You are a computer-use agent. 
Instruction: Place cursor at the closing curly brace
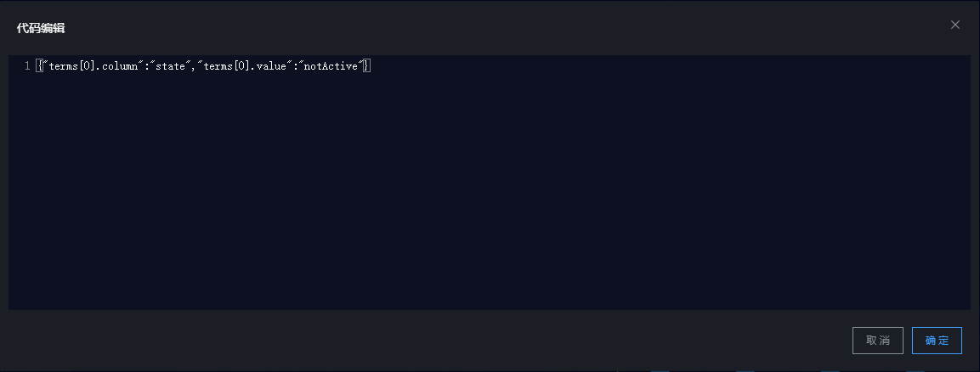[x=366, y=66]
